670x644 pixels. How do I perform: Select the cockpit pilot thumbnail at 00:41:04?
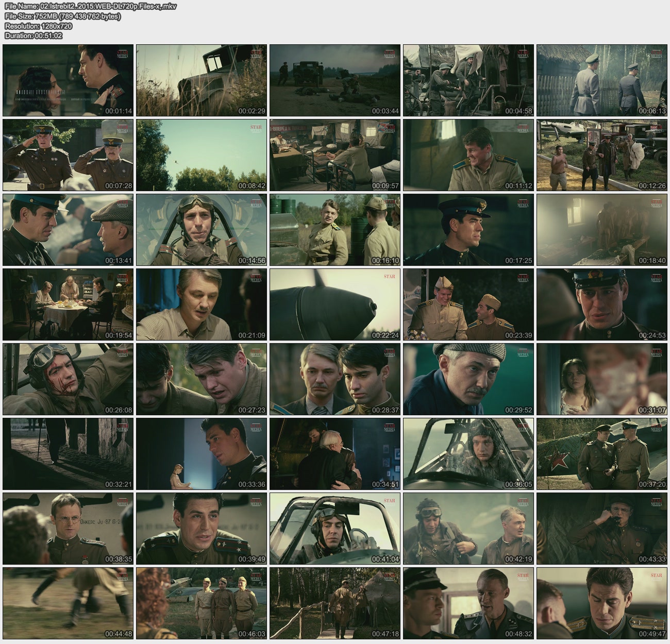tap(335, 529)
